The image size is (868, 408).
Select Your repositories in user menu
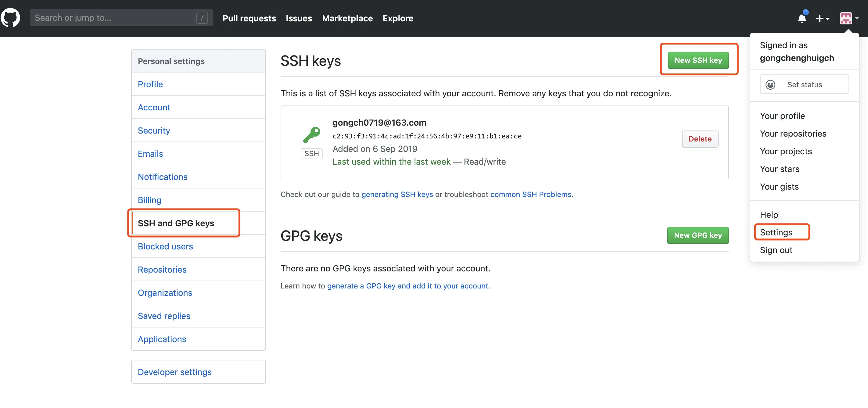793,134
